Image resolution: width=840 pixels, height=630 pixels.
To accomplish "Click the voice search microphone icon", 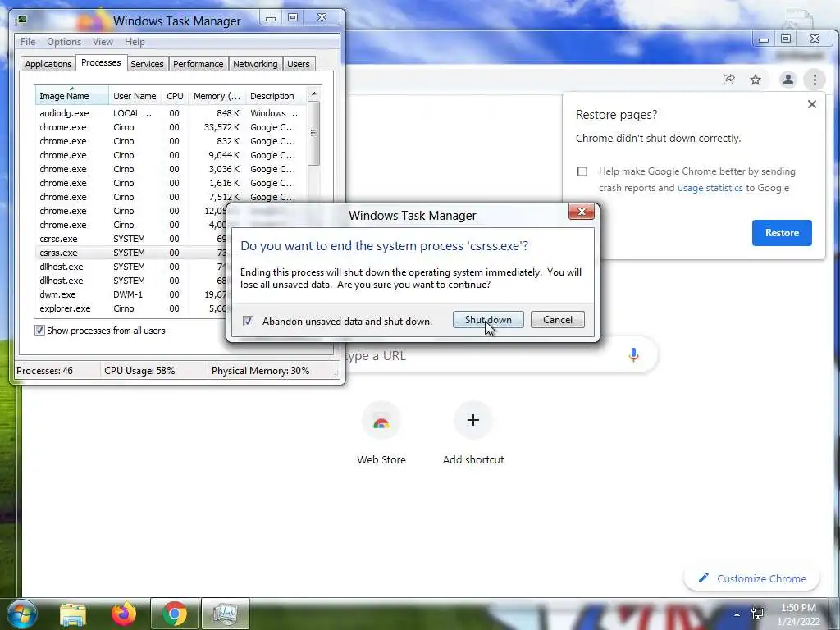I will pos(633,354).
